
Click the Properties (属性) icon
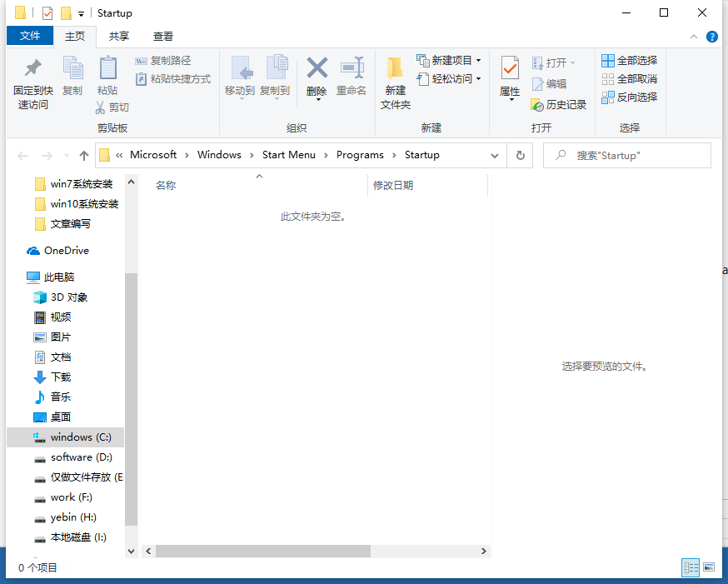click(x=510, y=68)
